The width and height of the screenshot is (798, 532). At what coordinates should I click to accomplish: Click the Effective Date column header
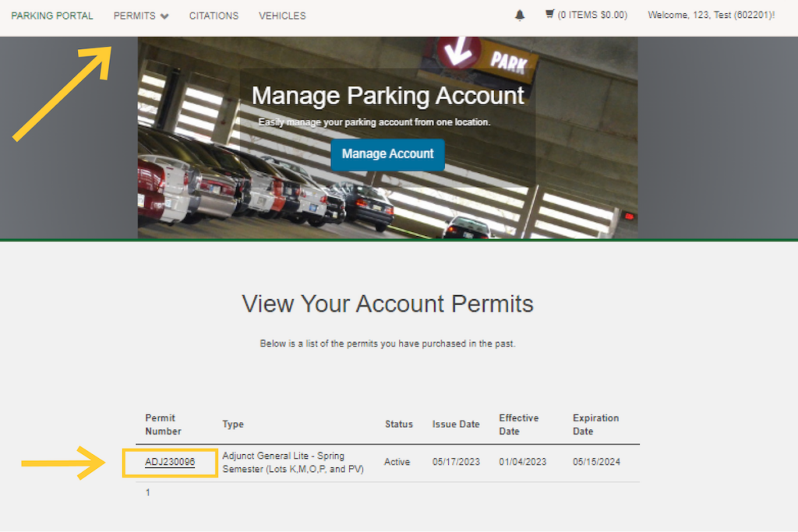(518, 425)
